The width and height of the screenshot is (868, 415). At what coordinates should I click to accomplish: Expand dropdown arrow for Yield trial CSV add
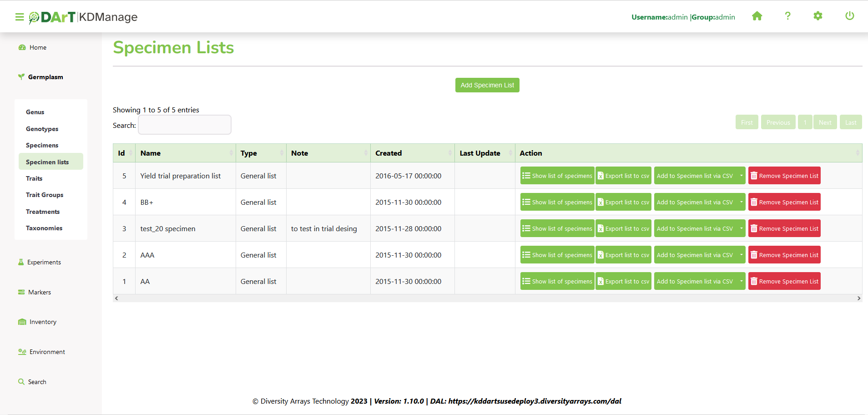[x=741, y=176]
